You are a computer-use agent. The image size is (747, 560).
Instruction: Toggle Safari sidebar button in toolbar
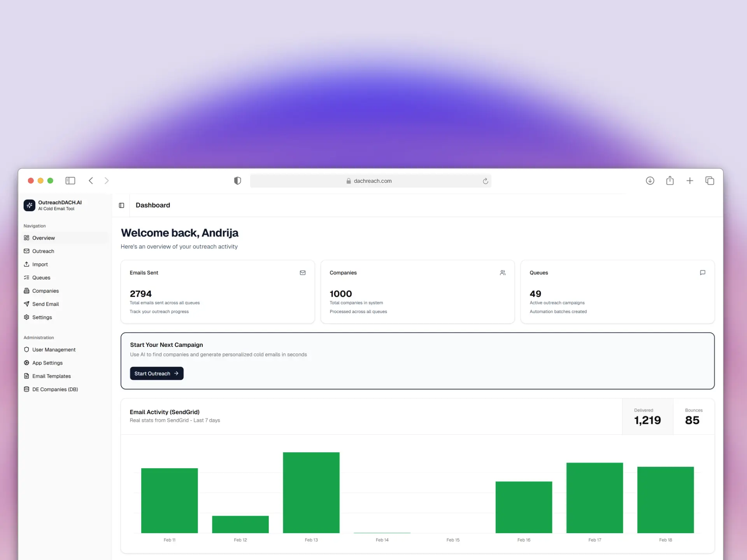pyautogui.click(x=70, y=181)
